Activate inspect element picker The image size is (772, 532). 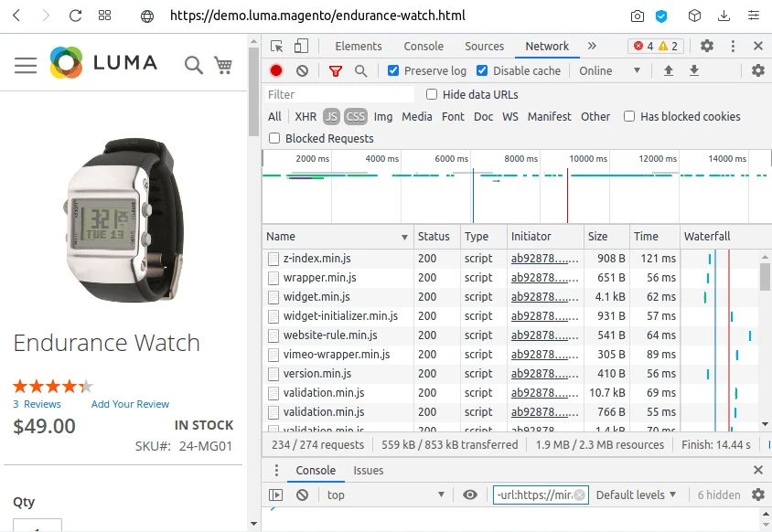click(x=277, y=46)
